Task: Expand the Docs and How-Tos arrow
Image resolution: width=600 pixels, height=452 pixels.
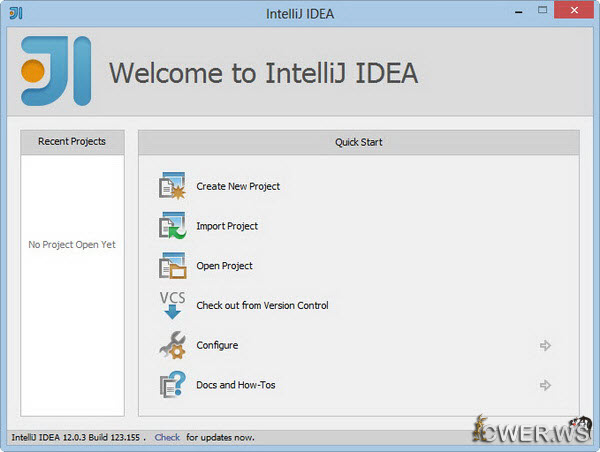Action: (x=545, y=385)
